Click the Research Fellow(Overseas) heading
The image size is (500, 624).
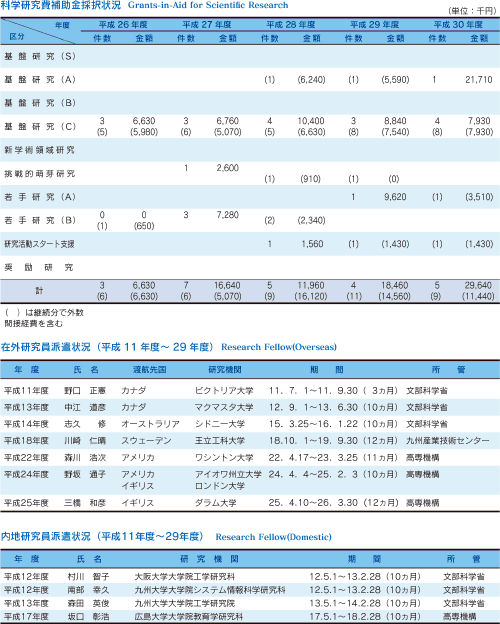point(279,347)
